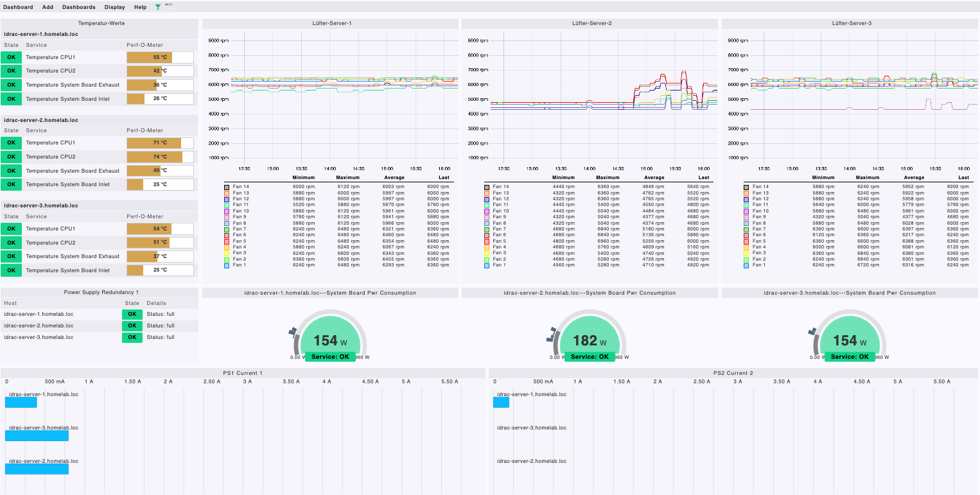Click the pop-out view icon beside the funnel
Screen dimensions: 980x495
click(x=169, y=7)
